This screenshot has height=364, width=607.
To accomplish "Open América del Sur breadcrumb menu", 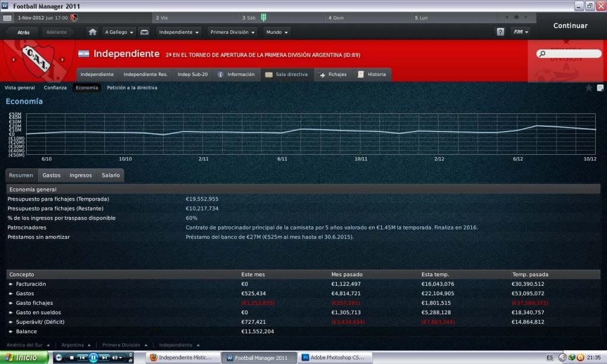I will click(x=28, y=344).
